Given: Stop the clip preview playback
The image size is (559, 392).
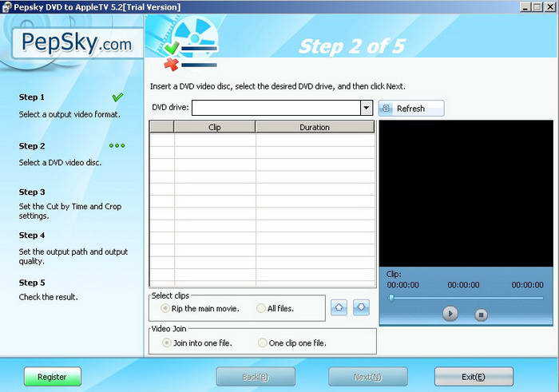Looking at the screenshot, I should click(481, 315).
